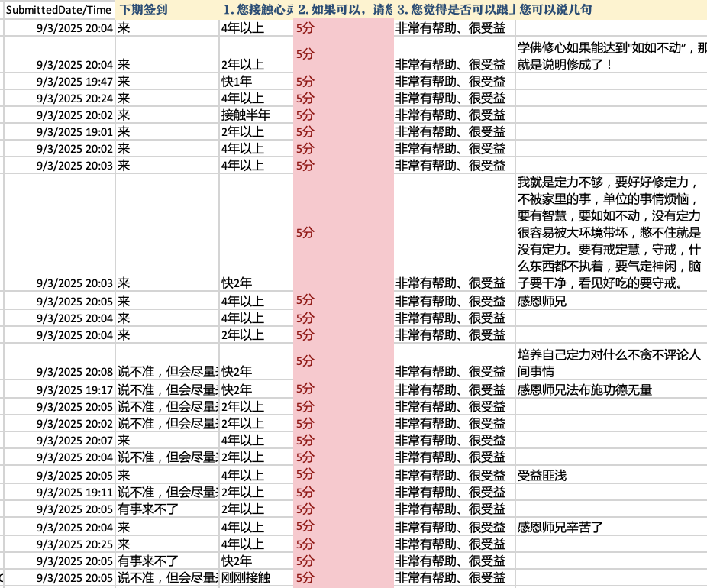Select the comment starting with 学佛修心如果能达到
This screenshot has width=707, height=588.
tap(611, 55)
